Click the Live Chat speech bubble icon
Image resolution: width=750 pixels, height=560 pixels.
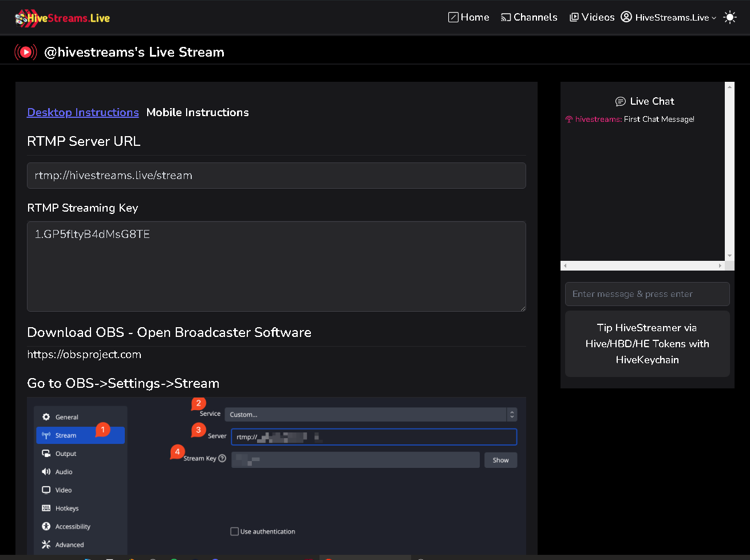620,101
